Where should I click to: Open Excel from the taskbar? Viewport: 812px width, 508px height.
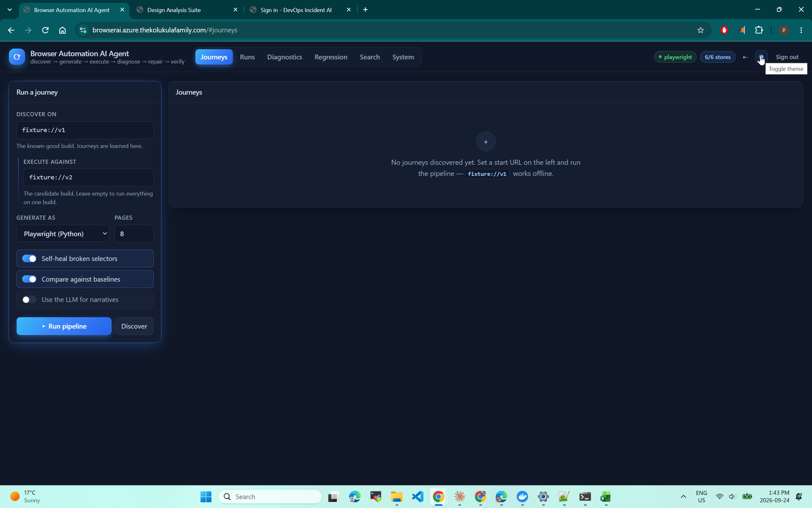[x=606, y=497]
